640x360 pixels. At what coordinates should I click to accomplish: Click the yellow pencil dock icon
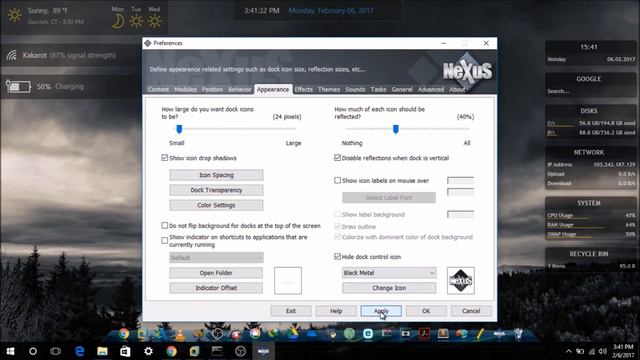(x=480, y=334)
